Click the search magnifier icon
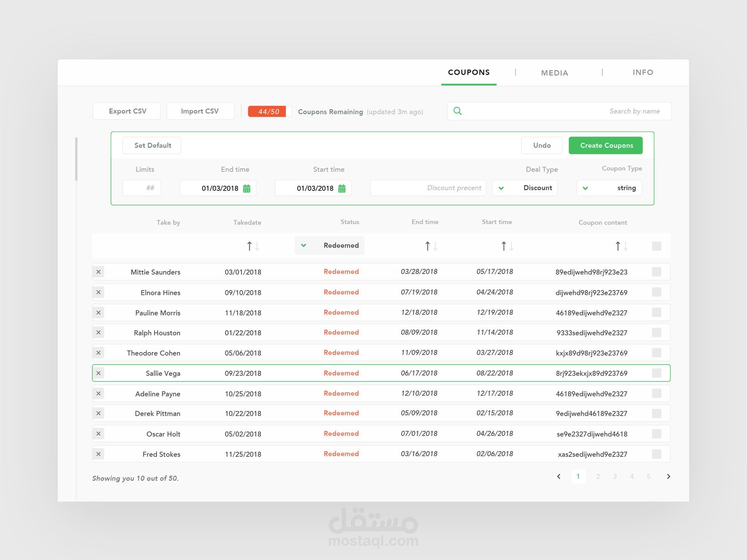Screen dimensions: 747x560 (x=458, y=111)
